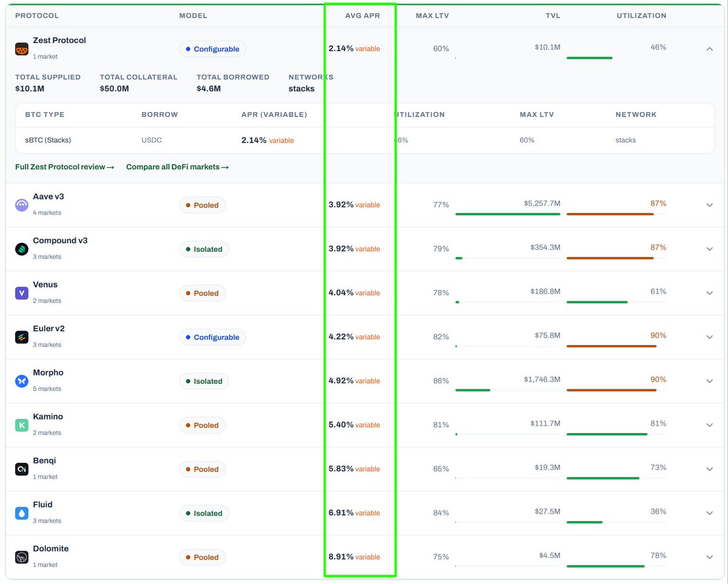The height and width of the screenshot is (584, 728).
Task: Click the Morpho protocol name
Action: (x=48, y=372)
